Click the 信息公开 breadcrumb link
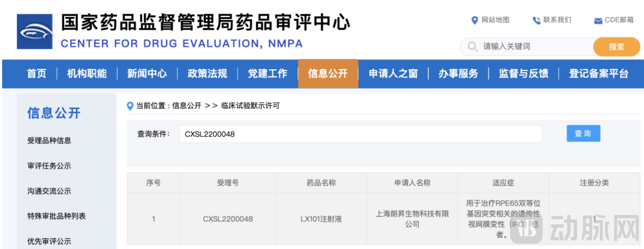The height and width of the screenshot is (249, 644). [x=187, y=106]
